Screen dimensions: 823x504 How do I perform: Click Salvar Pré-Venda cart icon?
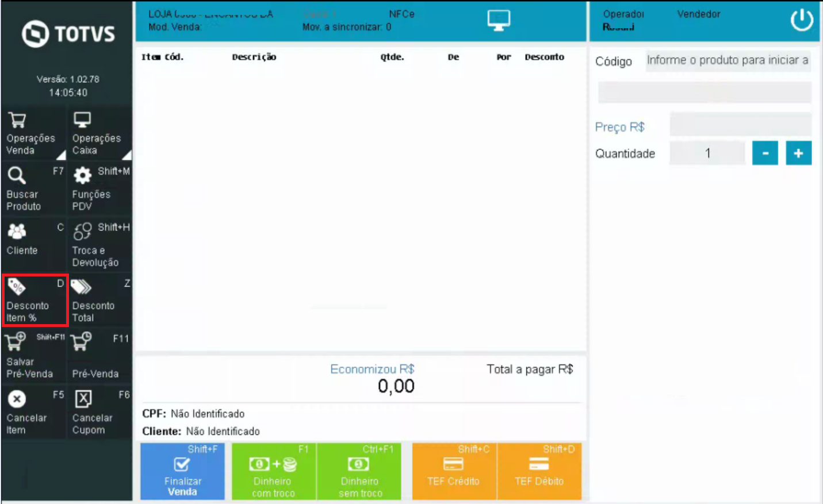pyautogui.click(x=15, y=341)
